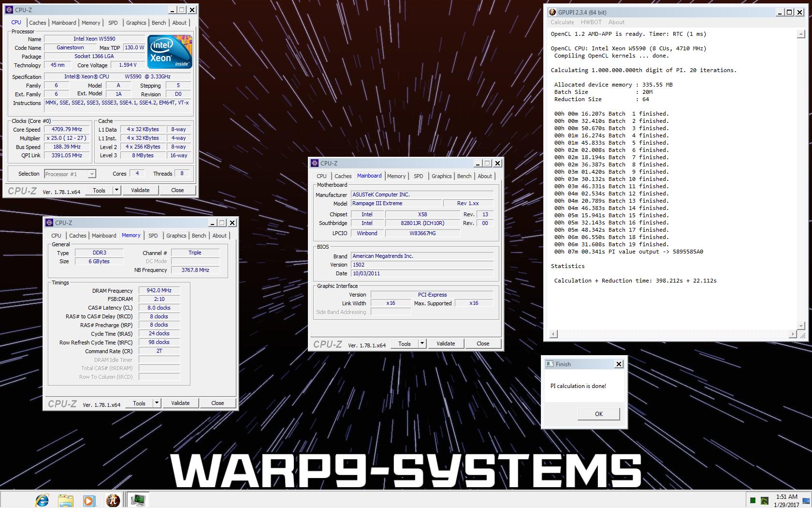Click the DRAM Frequency value 942.0 MHz
Viewport: 812px width, 508px height.
pyautogui.click(x=159, y=290)
